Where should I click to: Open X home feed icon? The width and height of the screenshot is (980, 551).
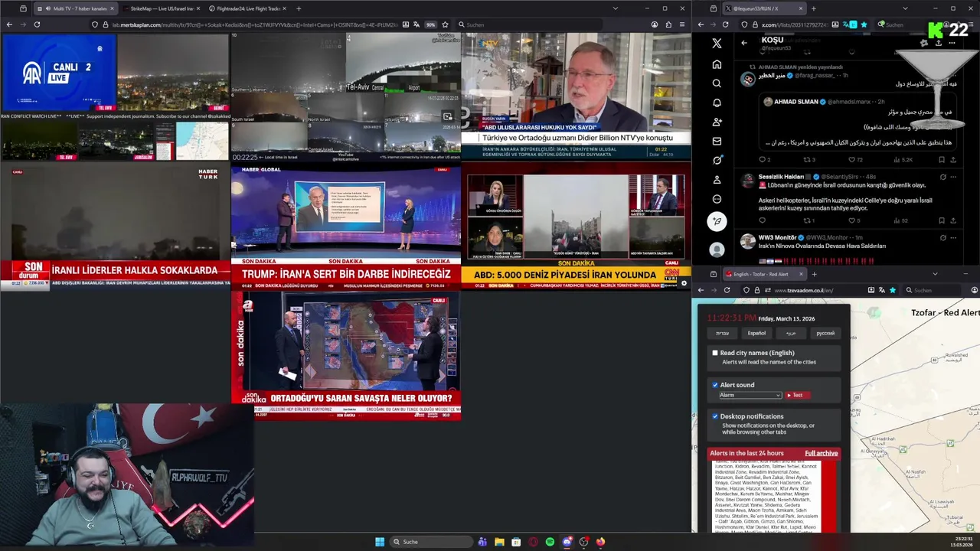(x=717, y=64)
